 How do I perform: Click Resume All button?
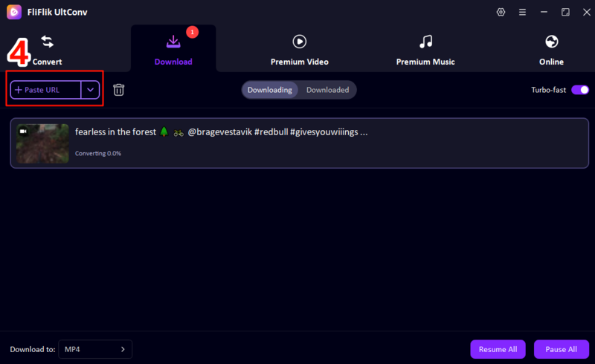(498, 349)
